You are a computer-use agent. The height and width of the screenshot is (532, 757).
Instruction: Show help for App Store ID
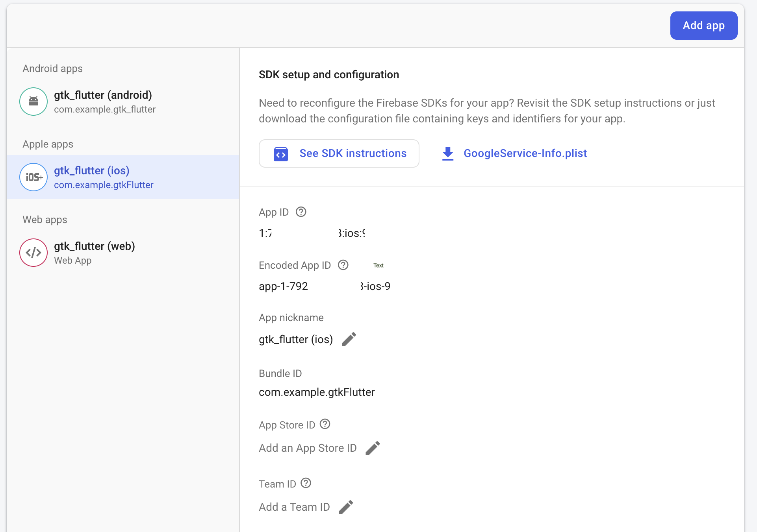(x=325, y=424)
